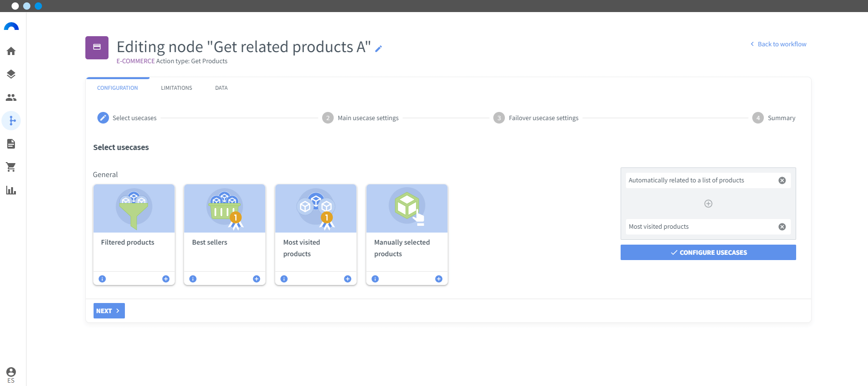Click the plus circle between selected usecases
This screenshot has height=386, width=868.
point(708,204)
